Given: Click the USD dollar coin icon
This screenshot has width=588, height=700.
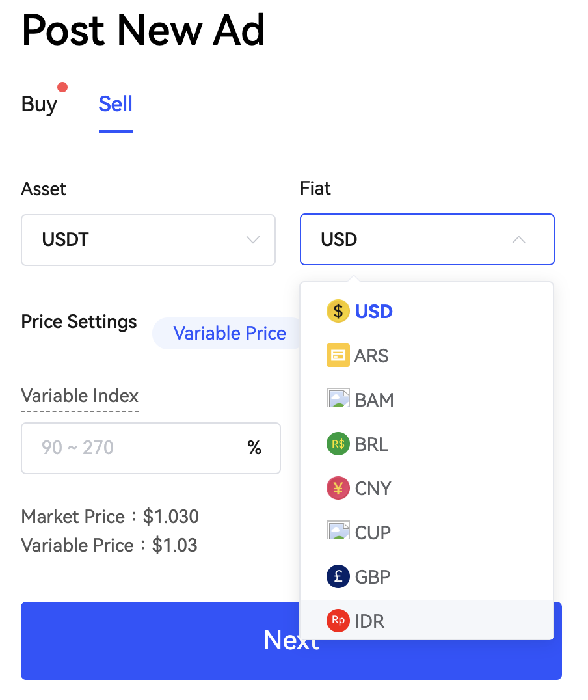Looking at the screenshot, I should [338, 311].
